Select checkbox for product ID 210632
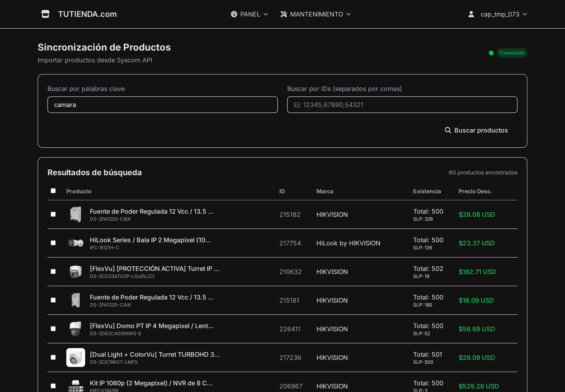 [x=53, y=272]
